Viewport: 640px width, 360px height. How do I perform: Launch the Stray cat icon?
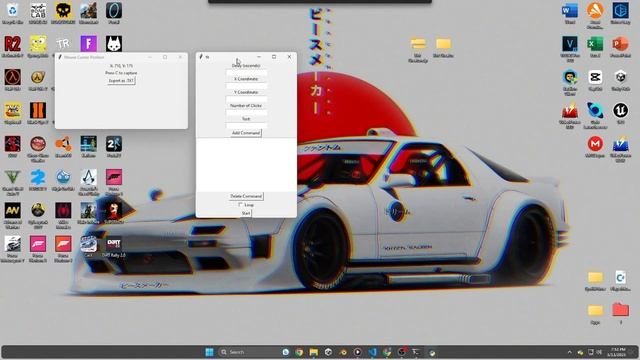click(x=114, y=44)
